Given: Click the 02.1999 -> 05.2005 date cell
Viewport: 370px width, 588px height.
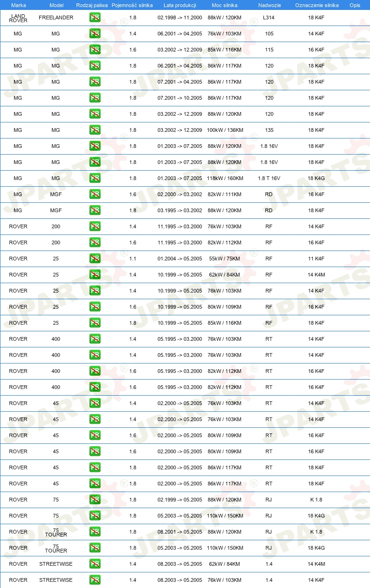Looking at the screenshot, I should 180,500.
